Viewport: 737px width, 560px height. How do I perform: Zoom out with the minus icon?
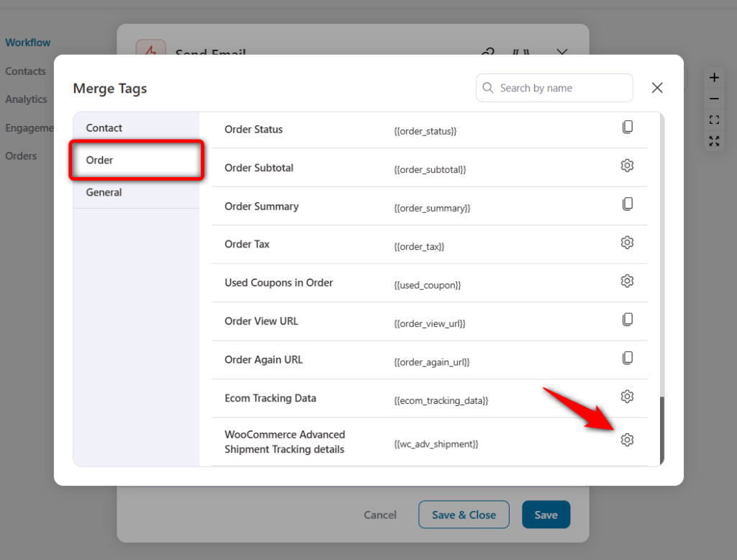[x=714, y=99]
